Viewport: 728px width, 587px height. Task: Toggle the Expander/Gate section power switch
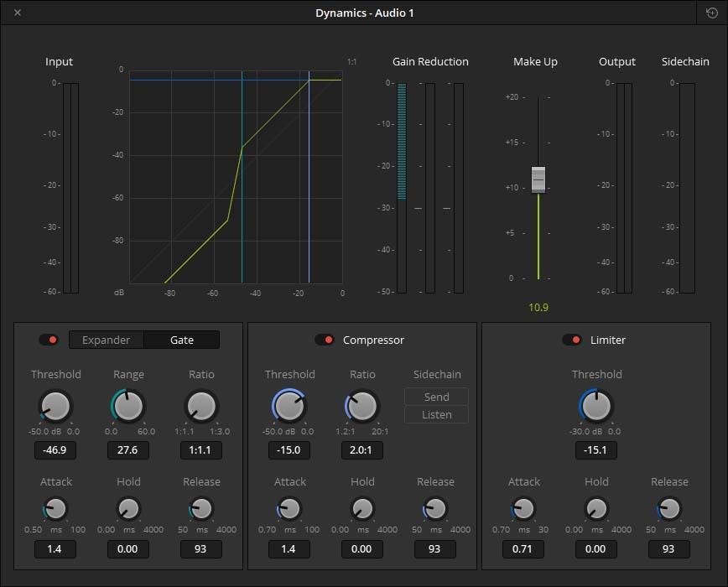(49, 340)
